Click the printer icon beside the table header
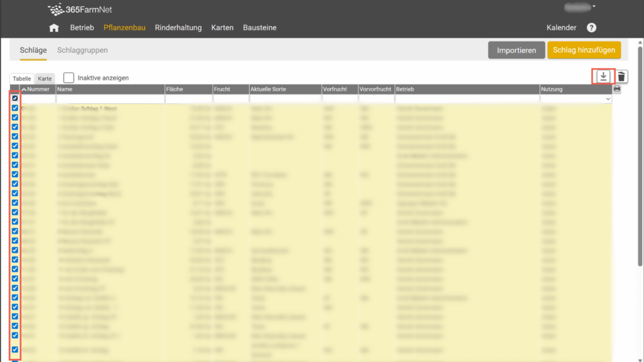The width and height of the screenshot is (644, 362). [x=617, y=89]
